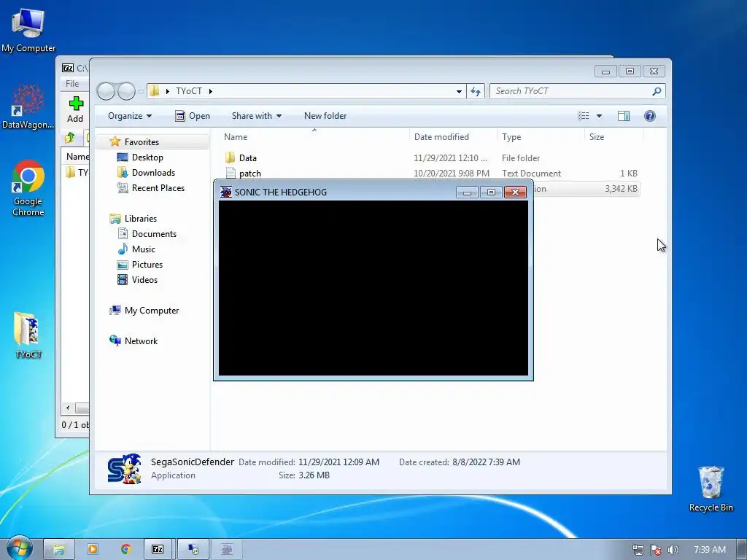Open Windows Explorer from taskbar

[59, 549]
